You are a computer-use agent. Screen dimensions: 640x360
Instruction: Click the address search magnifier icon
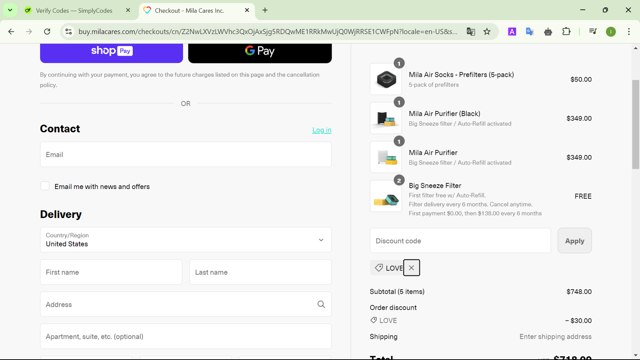click(321, 304)
